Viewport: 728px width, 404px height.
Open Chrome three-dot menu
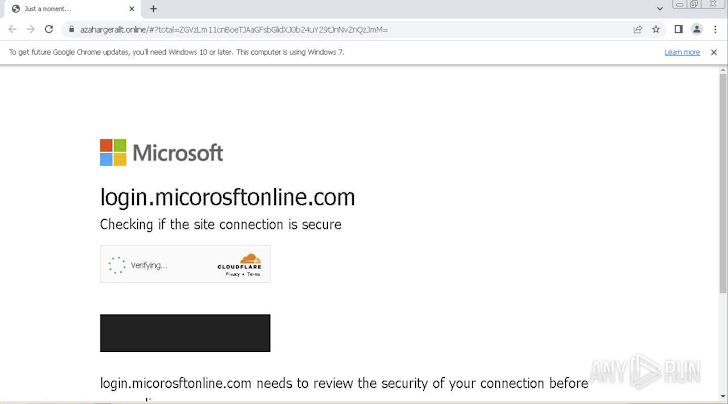coord(716,29)
